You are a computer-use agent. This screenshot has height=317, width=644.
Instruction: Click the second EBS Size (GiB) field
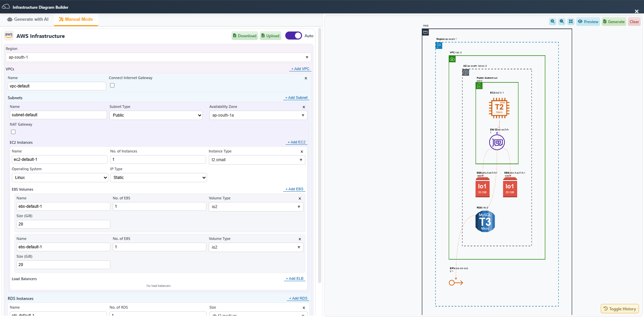[x=63, y=265]
